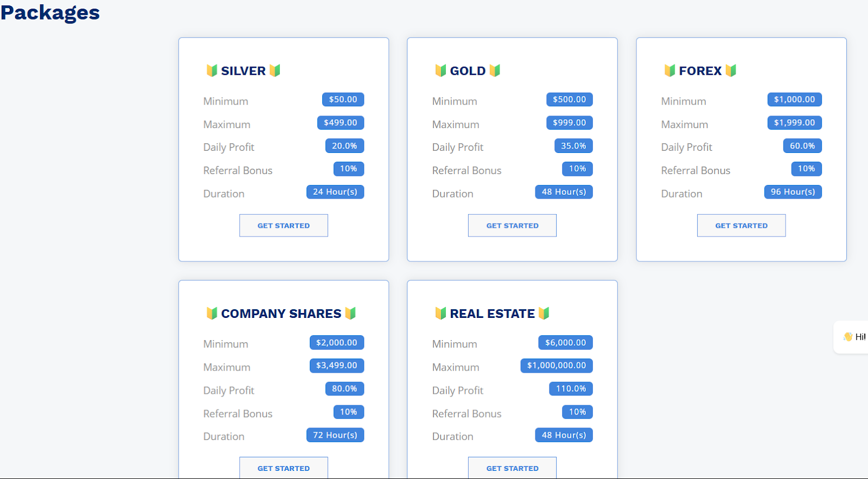The image size is (868, 479).
Task: Click the 60.0% daily profit badge
Action: click(x=802, y=146)
